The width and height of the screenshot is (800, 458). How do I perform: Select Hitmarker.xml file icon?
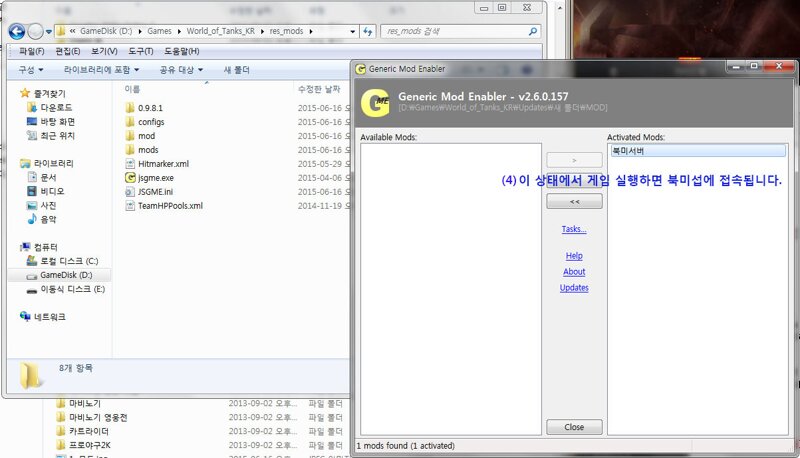(x=130, y=164)
